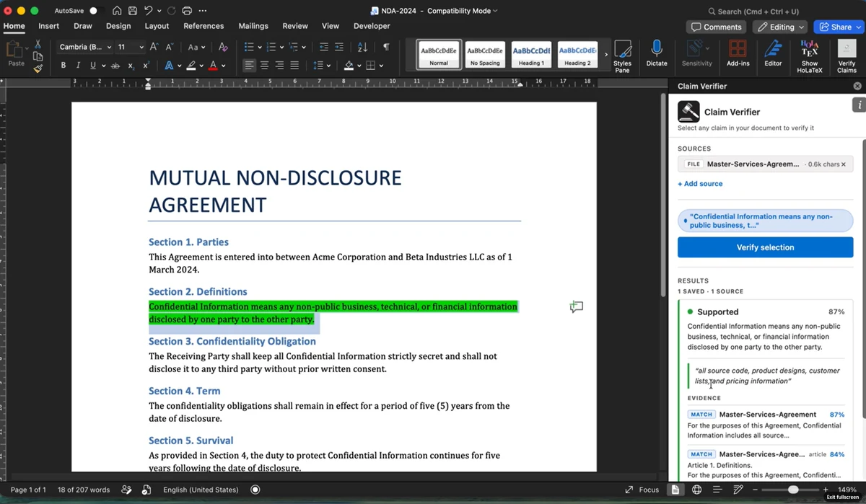This screenshot has height=504, width=866.
Task: Click the Verify selection button
Action: click(x=765, y=247)
